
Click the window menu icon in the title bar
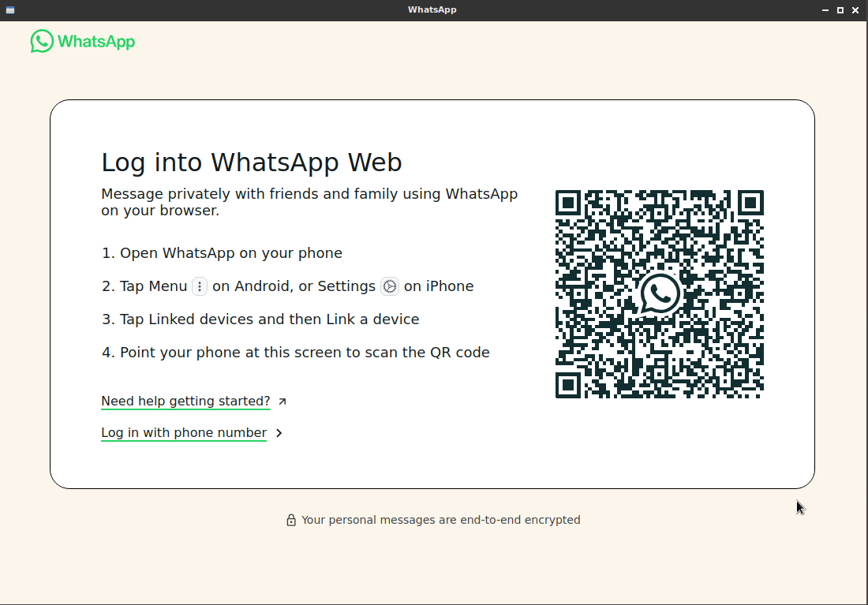click(x=10, y=10)
